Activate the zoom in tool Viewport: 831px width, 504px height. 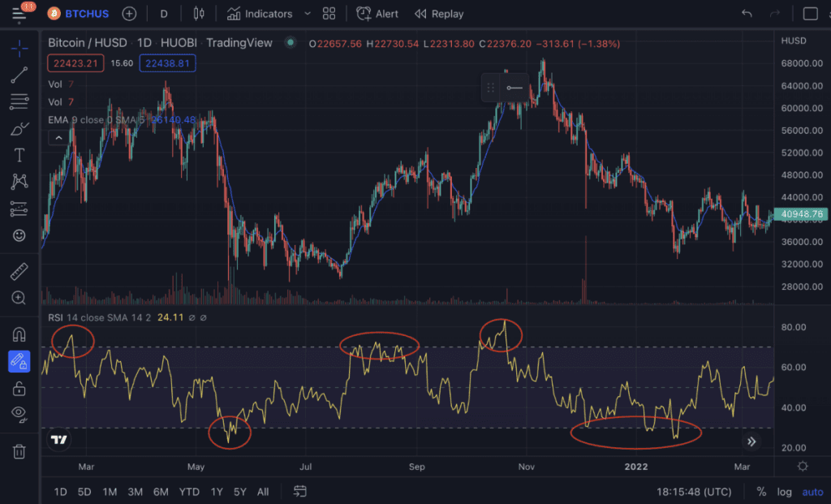[19, 299]
